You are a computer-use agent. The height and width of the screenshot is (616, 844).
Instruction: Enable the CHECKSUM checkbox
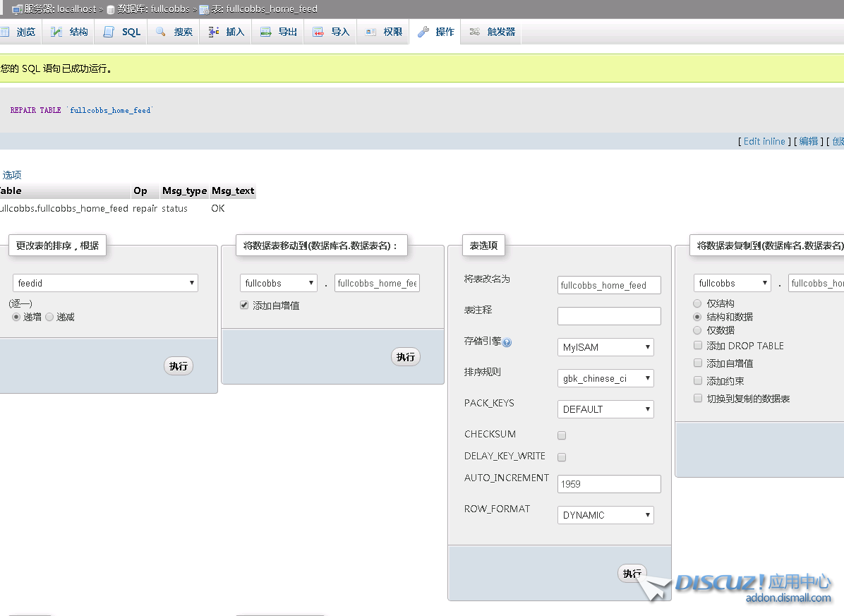[x=562, y=435]
